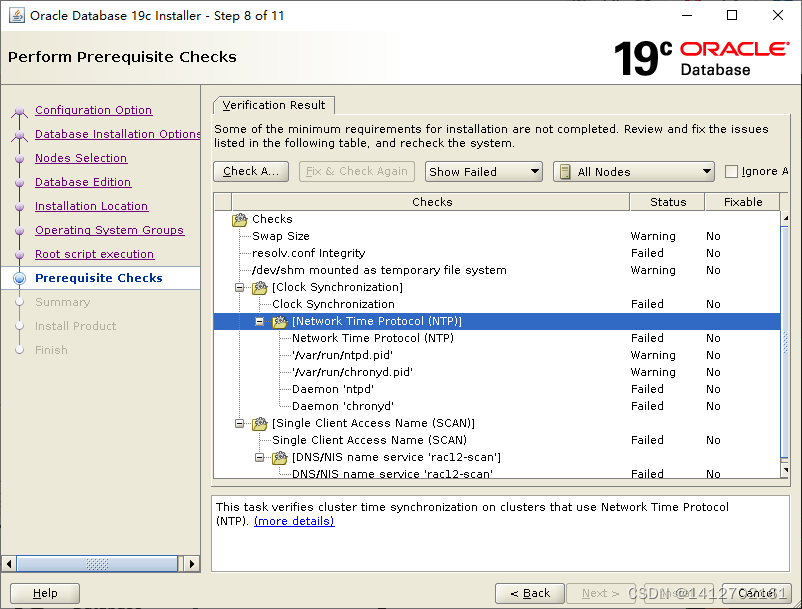Go to the Database Installation Options step

coord(118,134)
